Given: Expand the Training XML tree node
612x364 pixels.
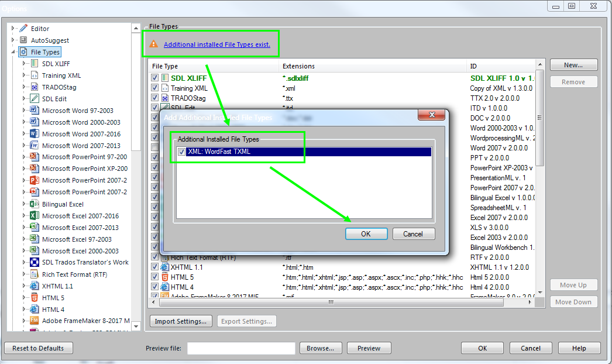Looking at the screenshot, I should [24, 75].
